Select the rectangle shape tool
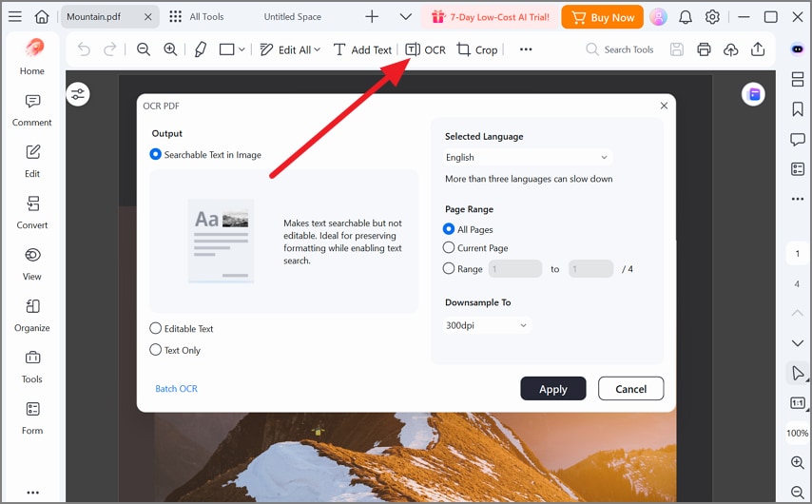The width and height of the screenshot is (812, 504). 227,49
